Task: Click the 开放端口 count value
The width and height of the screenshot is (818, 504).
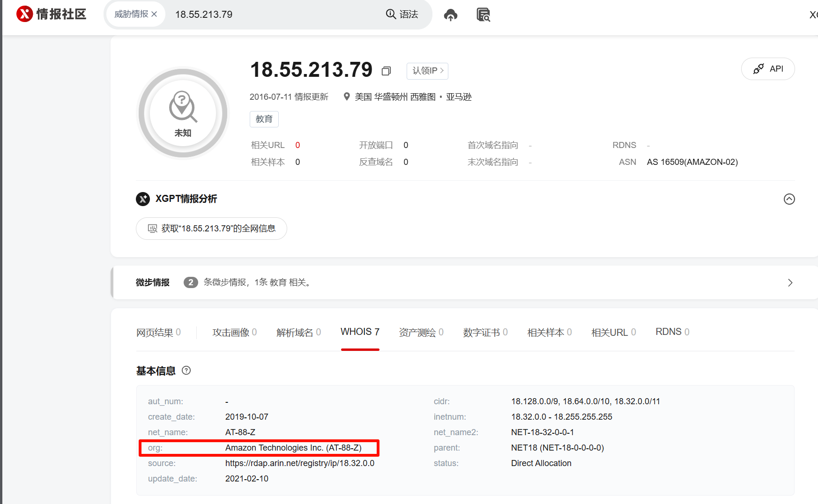Action: 406,145
